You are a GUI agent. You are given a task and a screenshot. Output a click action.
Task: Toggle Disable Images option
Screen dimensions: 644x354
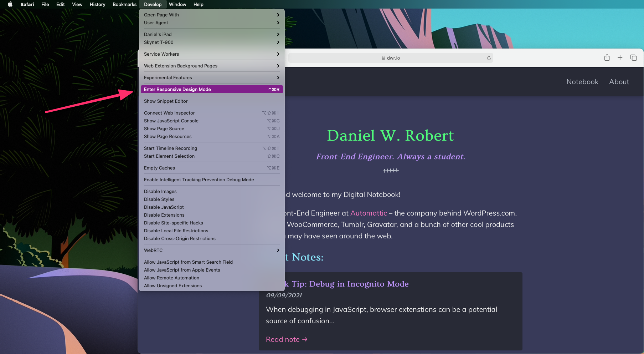click(x=212, y=191)
